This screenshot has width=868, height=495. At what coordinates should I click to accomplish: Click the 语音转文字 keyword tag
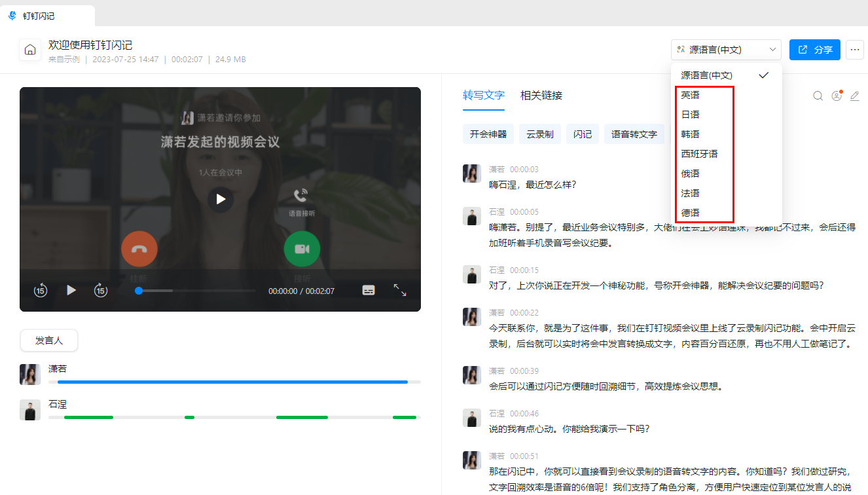click(634, 134)
